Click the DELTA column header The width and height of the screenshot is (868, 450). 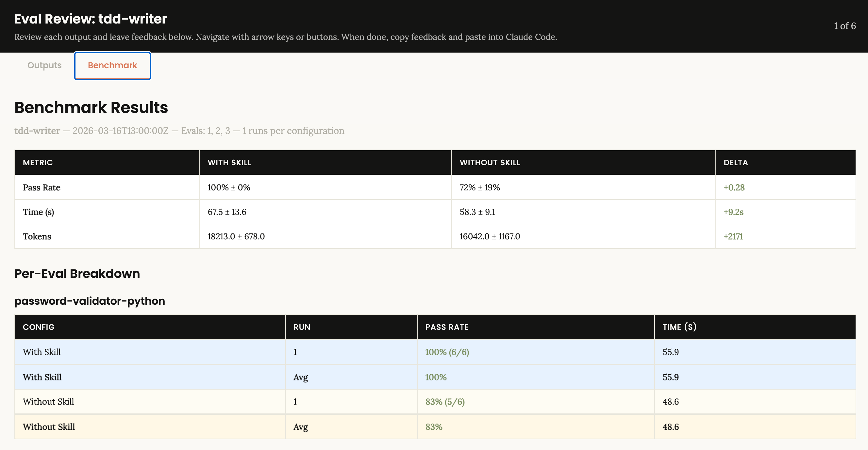[x=735, y=162]
